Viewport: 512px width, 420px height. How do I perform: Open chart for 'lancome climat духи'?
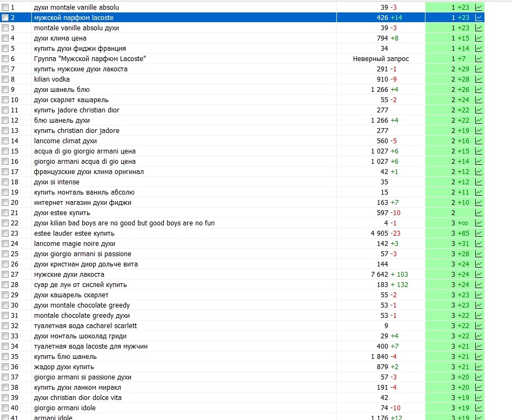point(478,141)
